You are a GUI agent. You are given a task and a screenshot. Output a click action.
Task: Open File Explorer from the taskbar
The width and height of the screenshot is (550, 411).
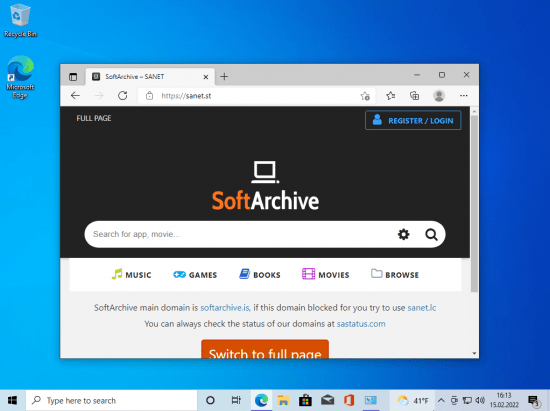point(283,400)
